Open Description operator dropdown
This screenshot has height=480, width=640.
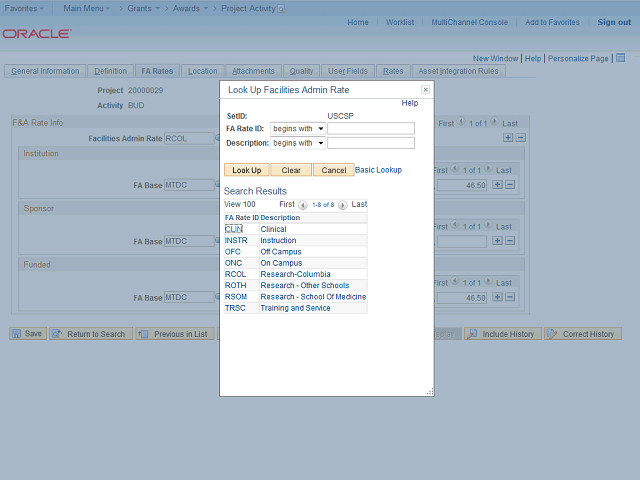tap(298, 143)
